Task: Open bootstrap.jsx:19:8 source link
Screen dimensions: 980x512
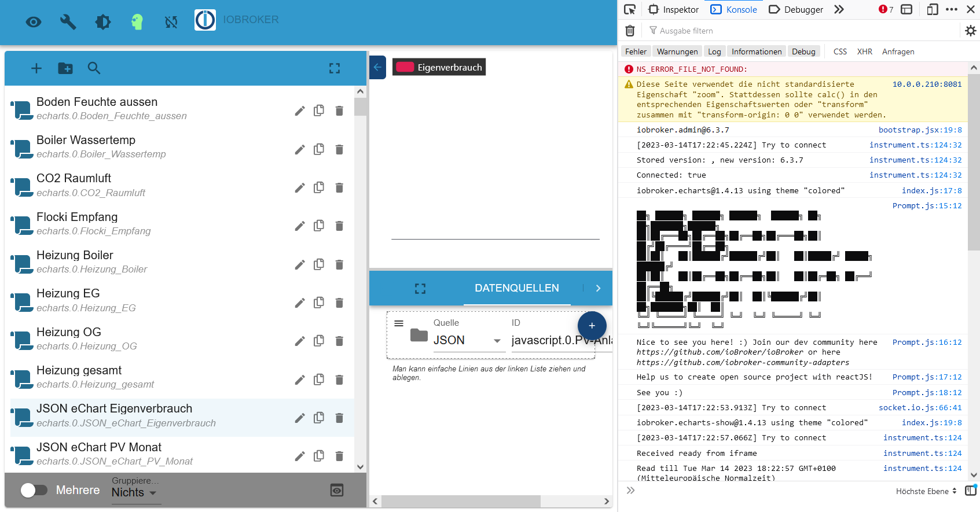Action: click(920, 130)
